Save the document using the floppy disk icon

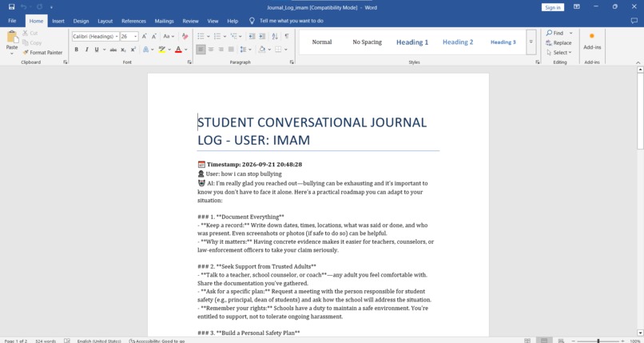tap(11, 7)
